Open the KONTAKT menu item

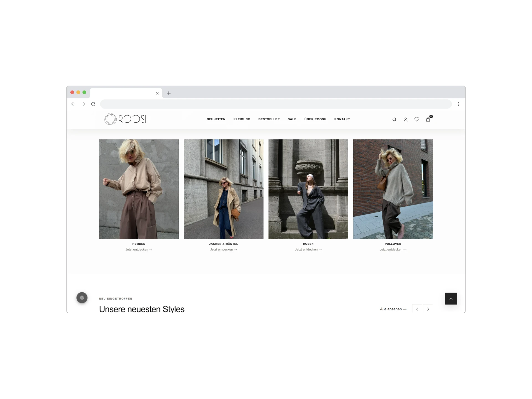pyautogui.click(x=342, y=119)
